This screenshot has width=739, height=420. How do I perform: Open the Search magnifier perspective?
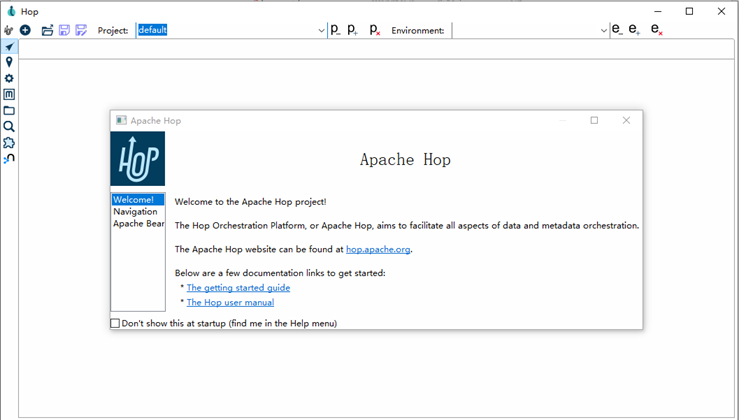click(9, 126)
